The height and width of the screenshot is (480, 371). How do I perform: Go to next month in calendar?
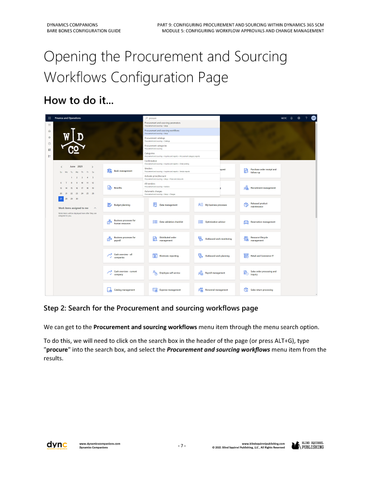(x=93, y=166)
